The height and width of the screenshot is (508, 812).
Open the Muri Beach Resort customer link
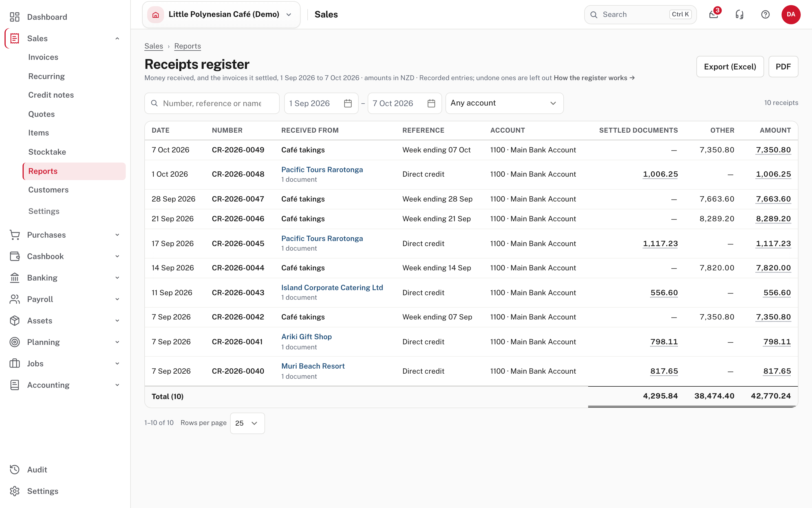313,366
